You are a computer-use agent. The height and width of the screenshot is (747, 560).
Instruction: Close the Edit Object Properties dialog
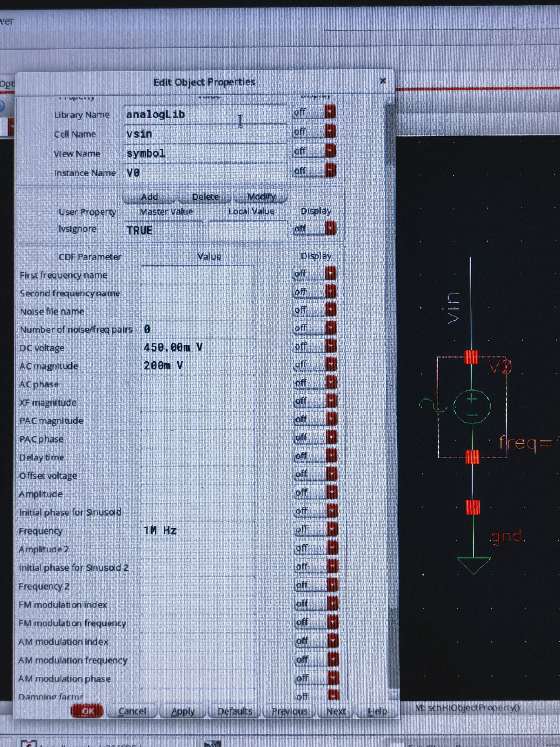point(382,81)
